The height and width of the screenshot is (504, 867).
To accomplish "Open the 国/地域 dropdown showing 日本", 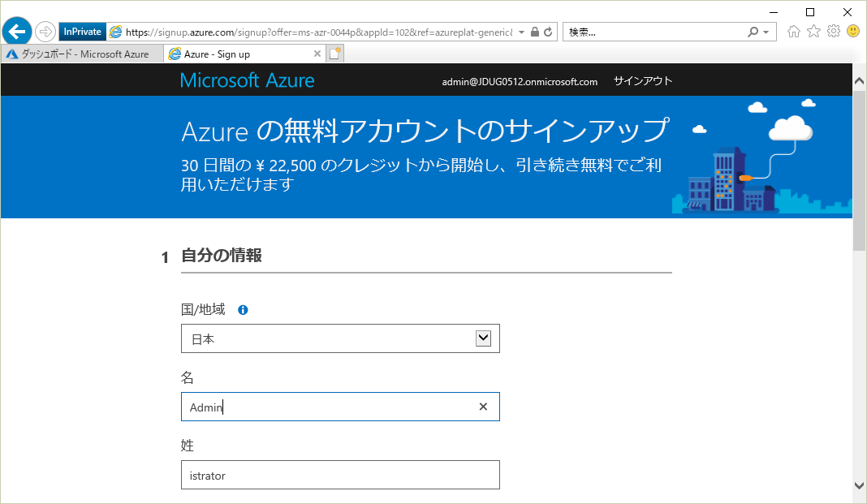I will 340,338.
